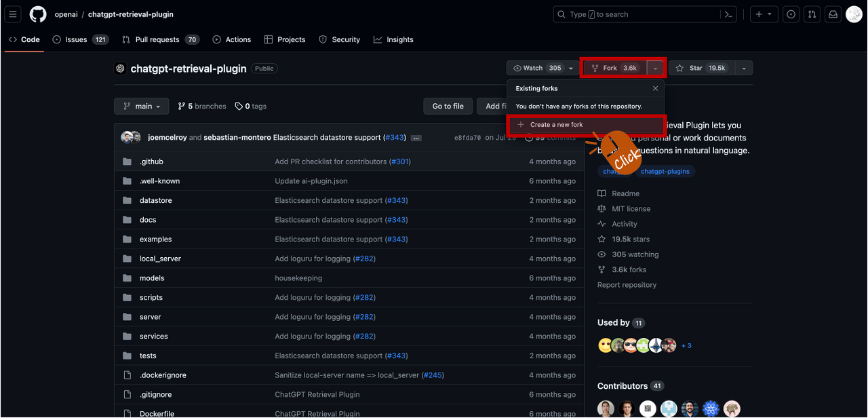The image size is (868, 418).
Task: Switch to the Code tab
Action: pyautogui.click(x=24, y=39)
